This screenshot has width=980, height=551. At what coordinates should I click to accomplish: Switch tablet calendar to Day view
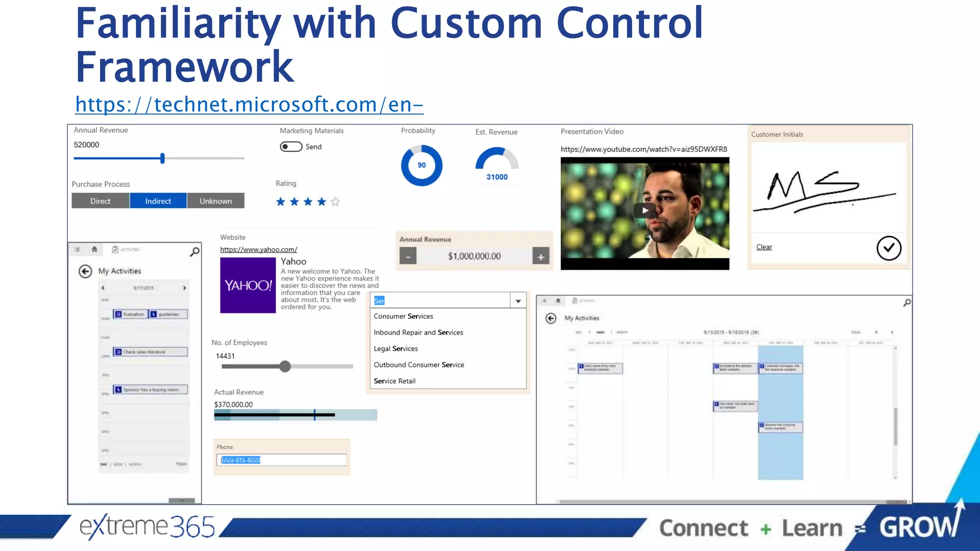pyautogui.click(x=579, y=332)
